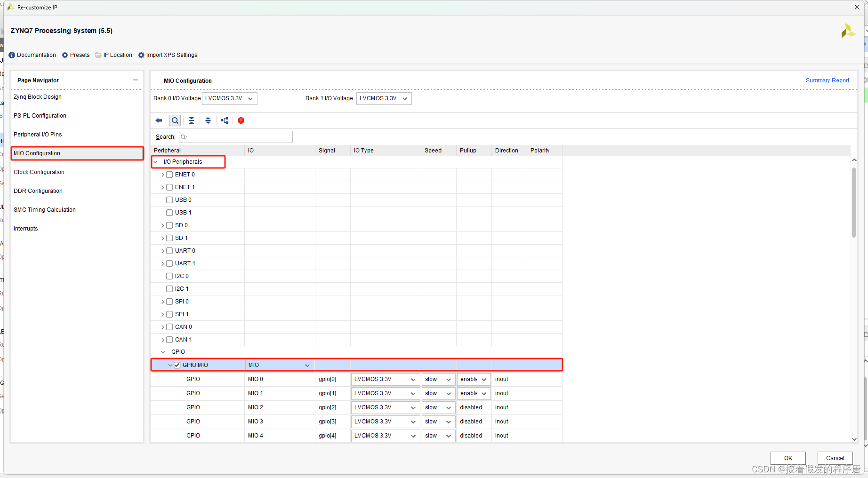
Task: Click the peripheral table vertical scrollbar
Action: coord(854,202)
